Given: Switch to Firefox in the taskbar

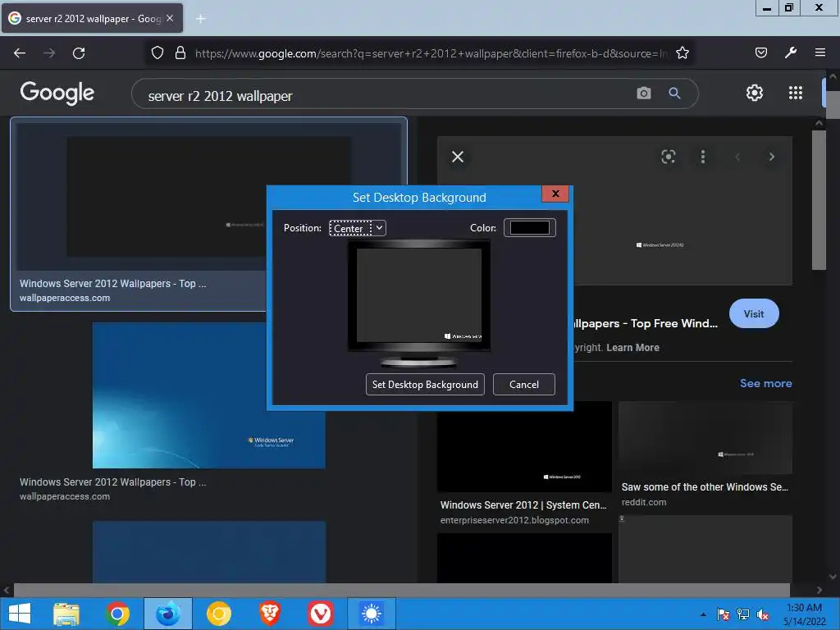Looking at the screenshot, I should (167, 614).
